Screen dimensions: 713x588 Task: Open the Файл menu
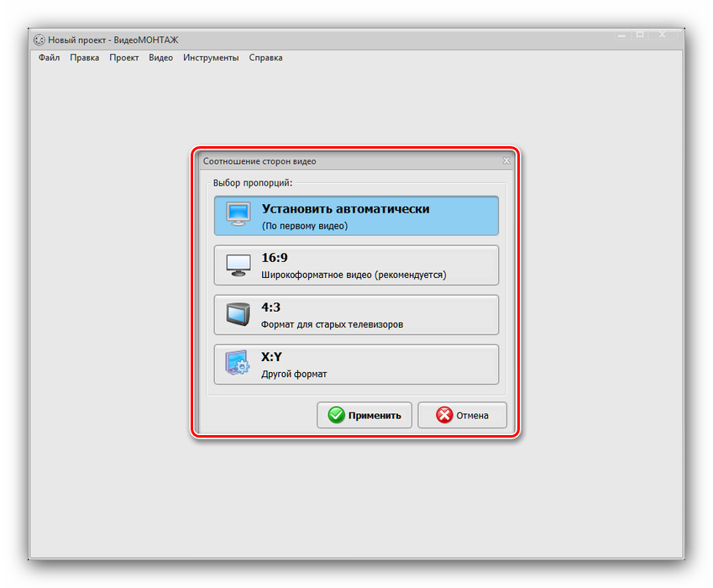pyautogui.click(x=49, y=58)
